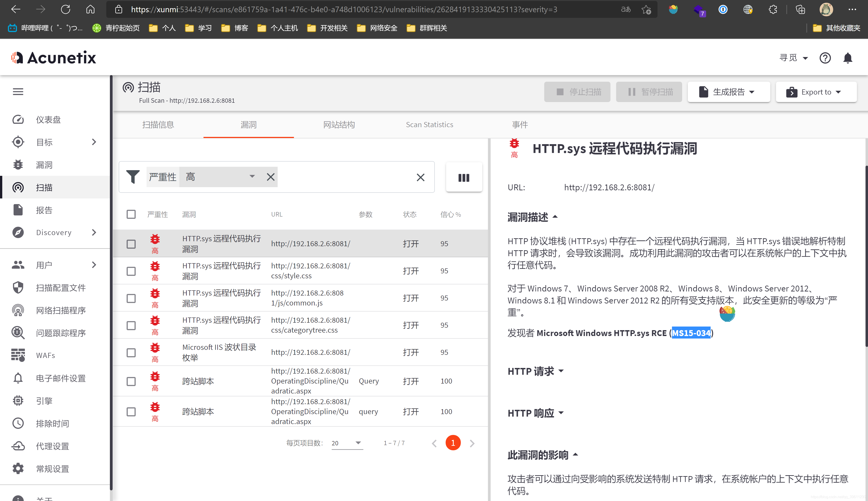Open the notifications bell
Image resolution: width=868 pixels, height=501 pixels.
point(848,58)
